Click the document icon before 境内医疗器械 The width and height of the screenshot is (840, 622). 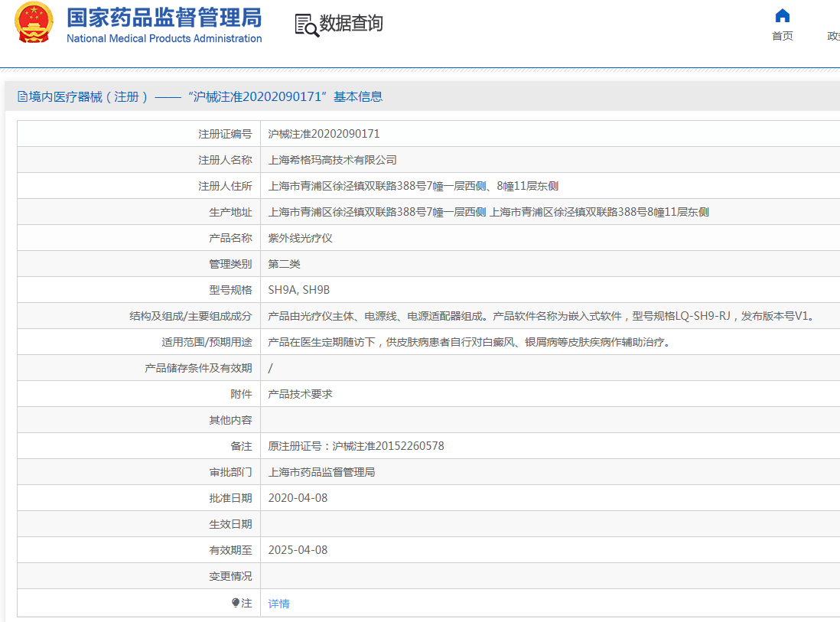(22, 96)
